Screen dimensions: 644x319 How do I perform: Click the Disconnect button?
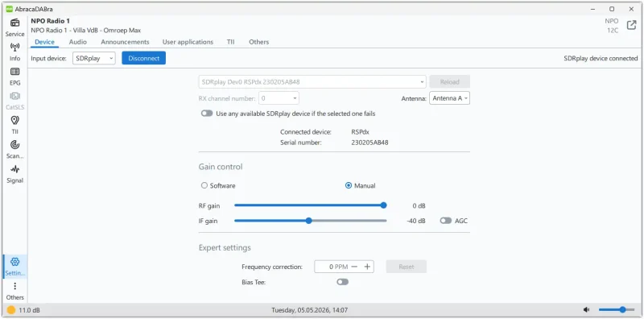pos(144,58)
